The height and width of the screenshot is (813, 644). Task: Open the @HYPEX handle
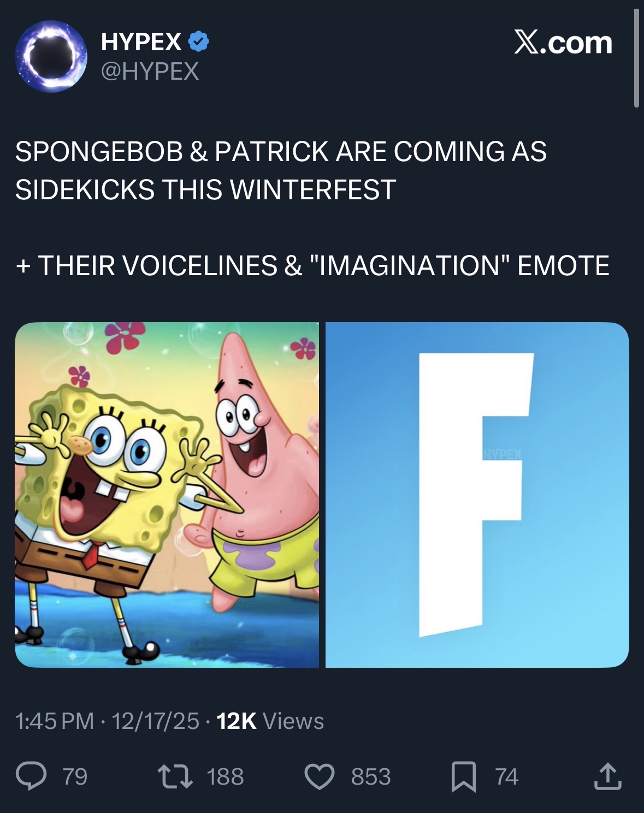tap(150, 71)
